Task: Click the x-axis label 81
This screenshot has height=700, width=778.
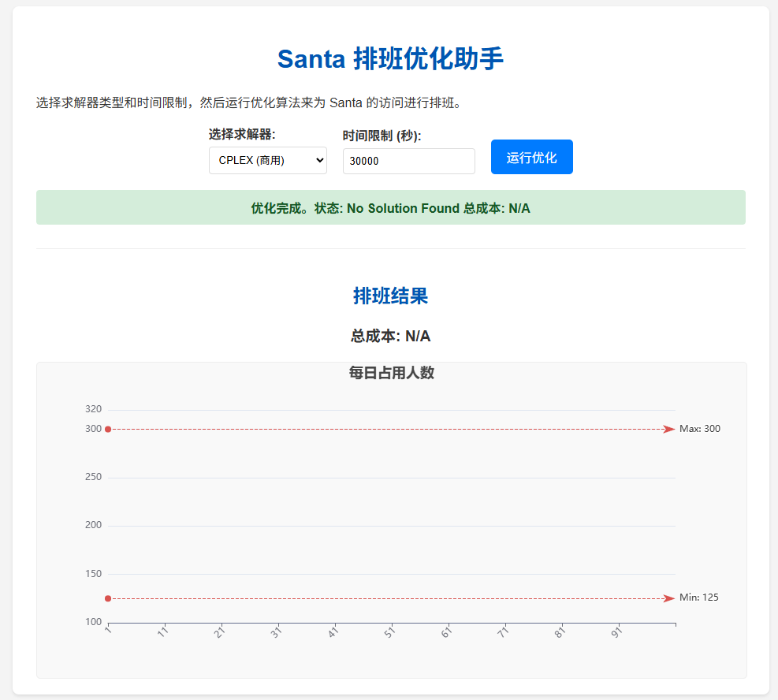Action: click(560, 632)
